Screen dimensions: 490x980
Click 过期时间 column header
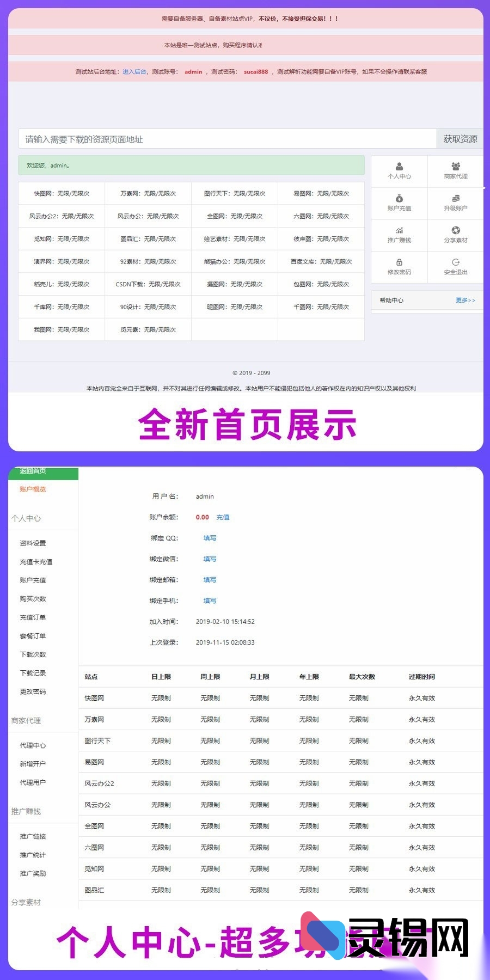pyautogui.click(x=422, y=676)
